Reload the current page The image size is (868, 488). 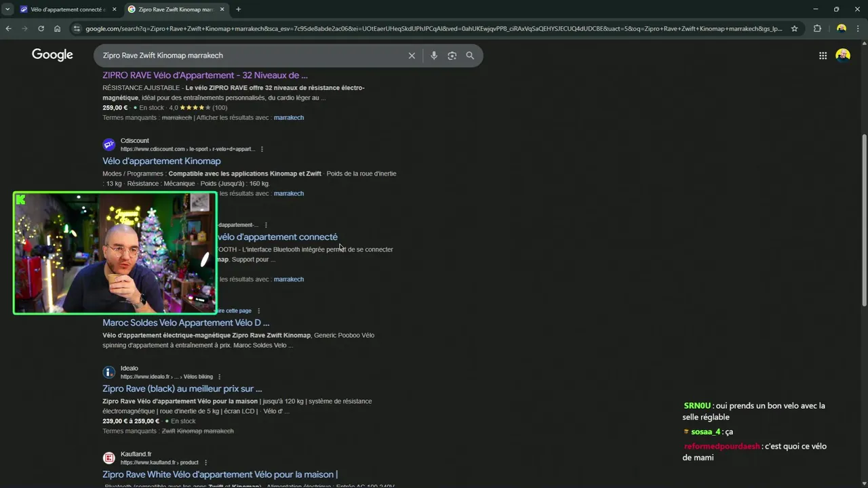(x=41, y=28)
